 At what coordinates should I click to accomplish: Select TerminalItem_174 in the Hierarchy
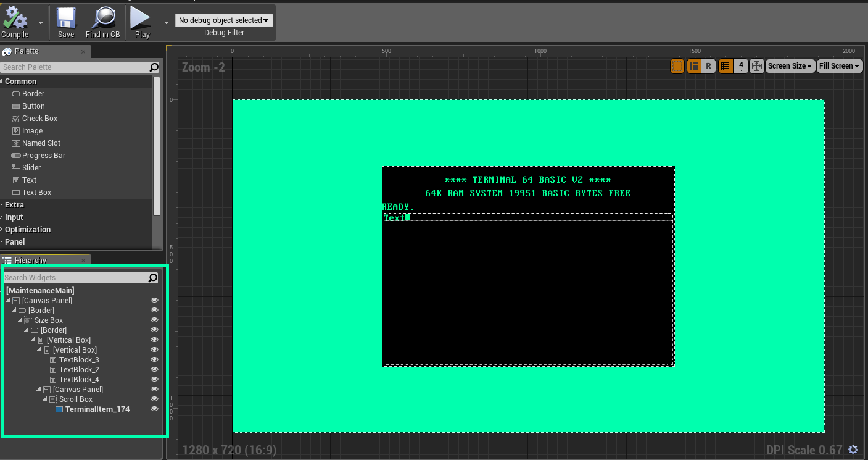[x=92, y=409]
